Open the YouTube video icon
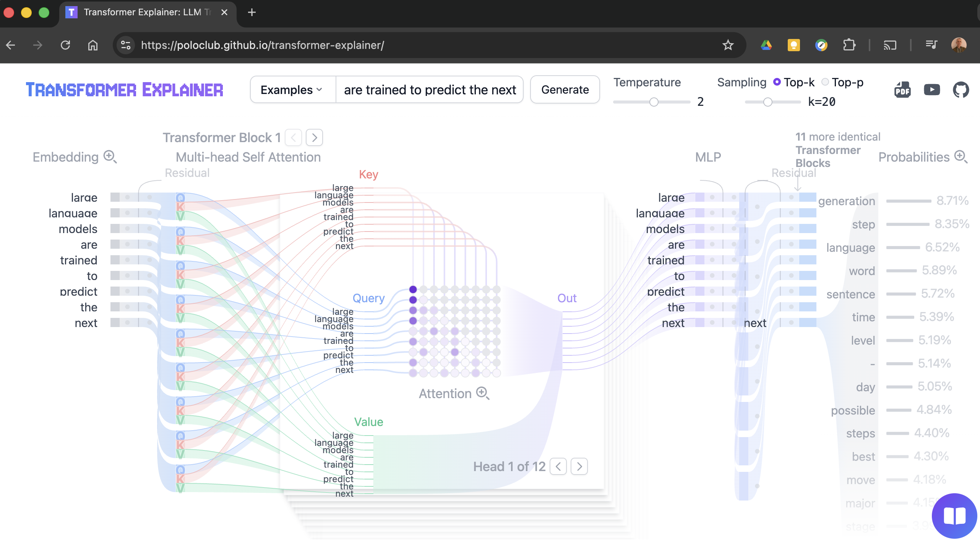Screen dimensions: 980x554 point(931,90)
